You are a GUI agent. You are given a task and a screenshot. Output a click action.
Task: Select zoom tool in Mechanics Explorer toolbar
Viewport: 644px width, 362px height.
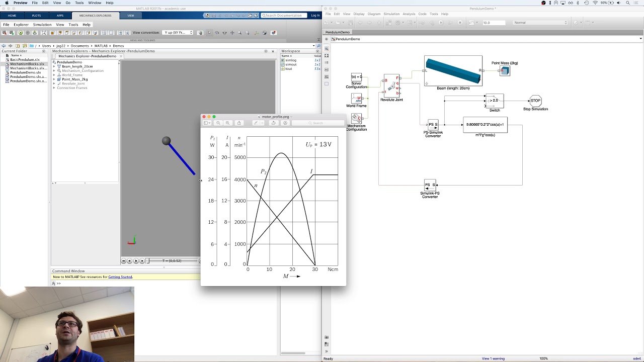click(x=239, y=33)
